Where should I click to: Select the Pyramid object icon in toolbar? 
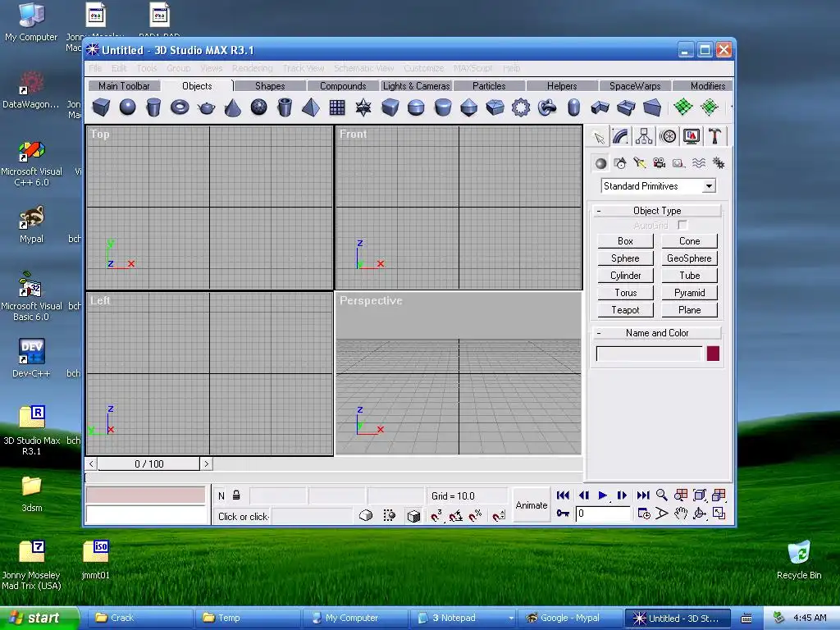[x=311, y=107]
